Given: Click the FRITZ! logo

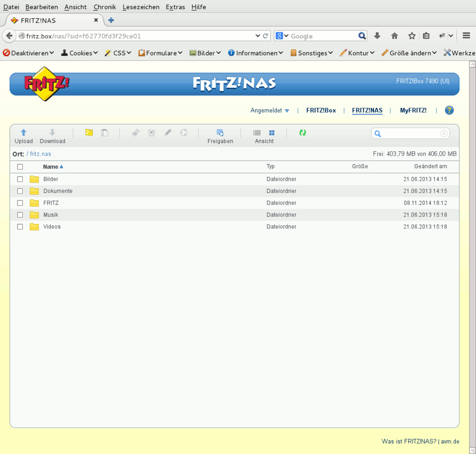Looking at the screenshot, I should 46,84.
